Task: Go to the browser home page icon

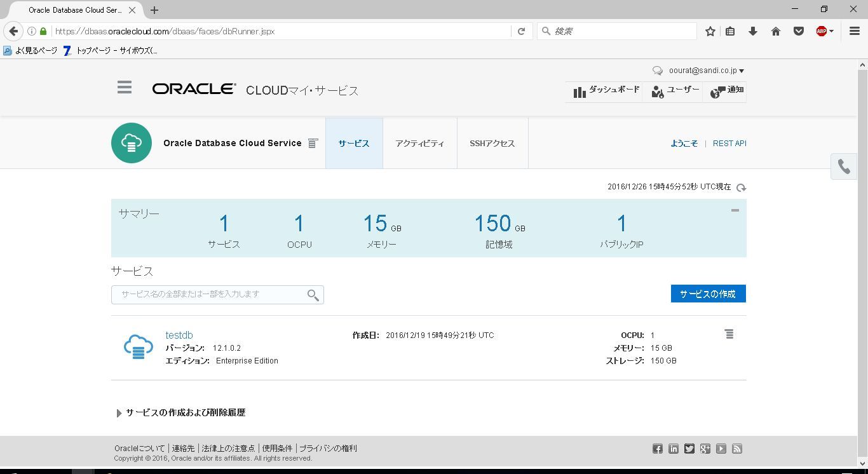Action: click(776, 31)
